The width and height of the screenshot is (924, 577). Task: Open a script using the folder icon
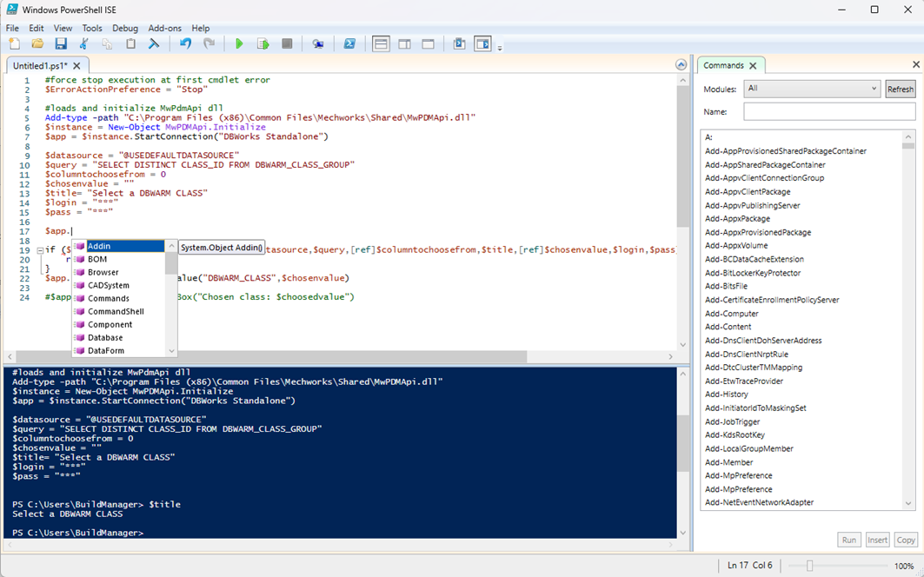tap(37, 44)
